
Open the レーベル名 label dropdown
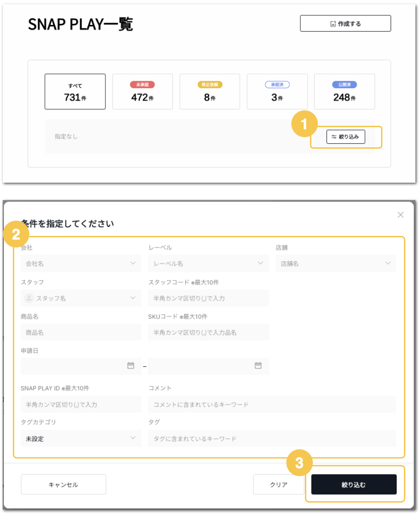(x=208, y=263)
